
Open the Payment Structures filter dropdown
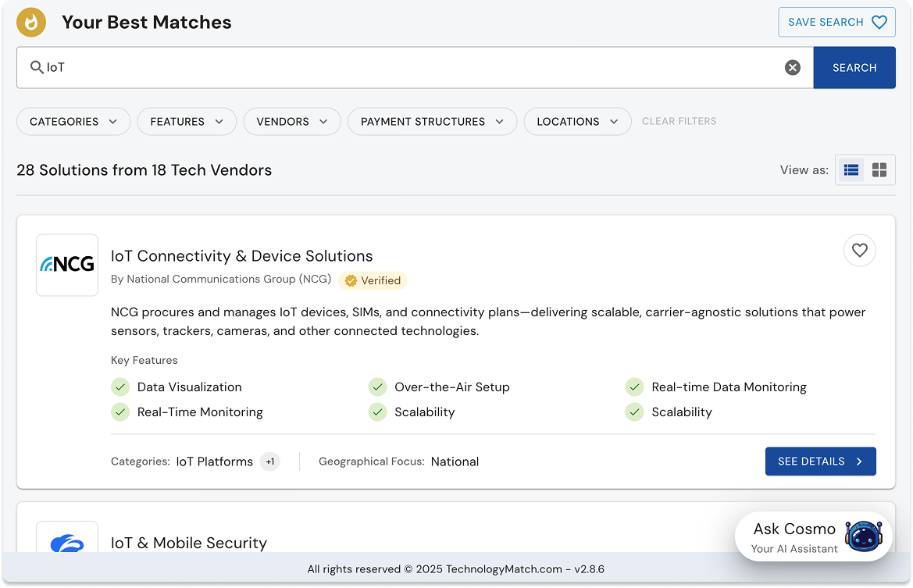[x=432, y=122]
